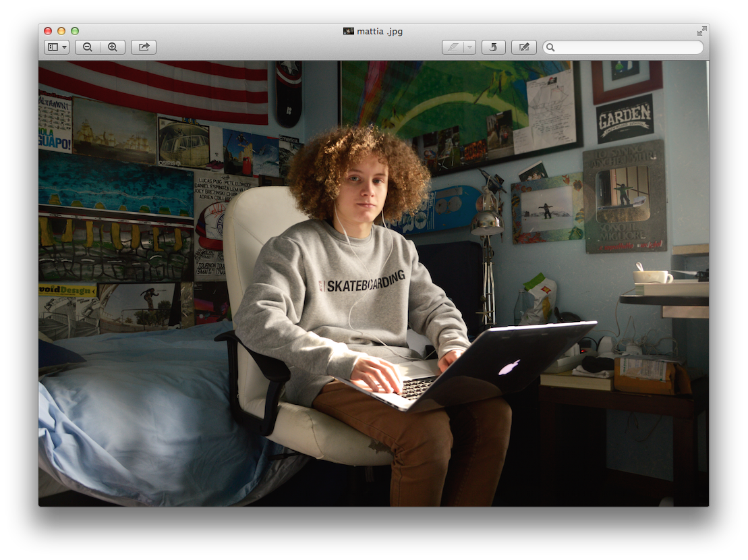
Task: Toggle the Edit toolbar
Action: 524,47
